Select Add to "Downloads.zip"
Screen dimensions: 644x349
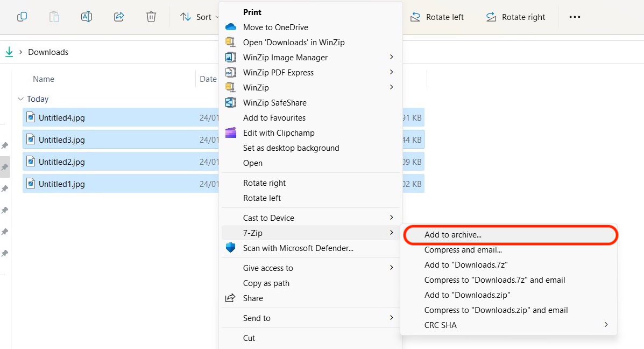pos(467,295)
